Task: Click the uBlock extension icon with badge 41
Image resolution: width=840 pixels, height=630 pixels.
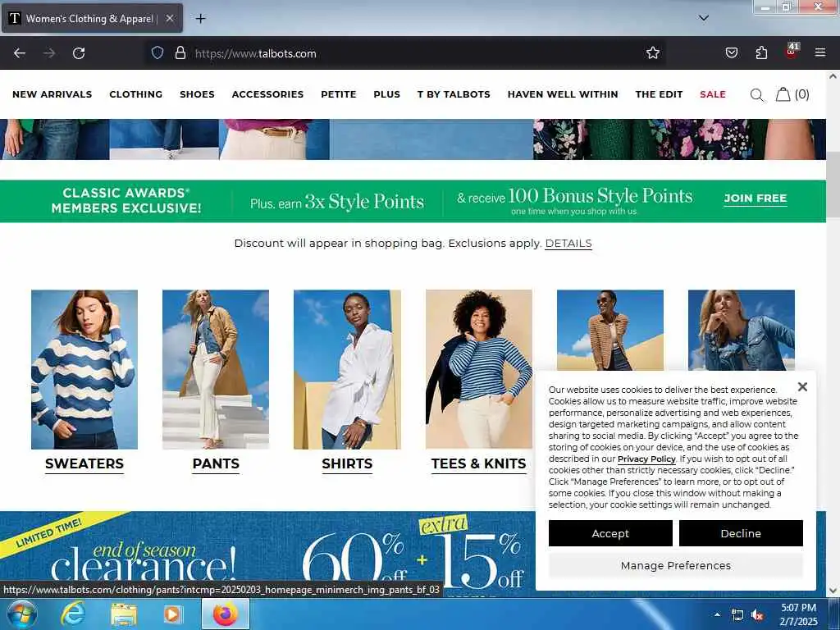Action: 792,52
